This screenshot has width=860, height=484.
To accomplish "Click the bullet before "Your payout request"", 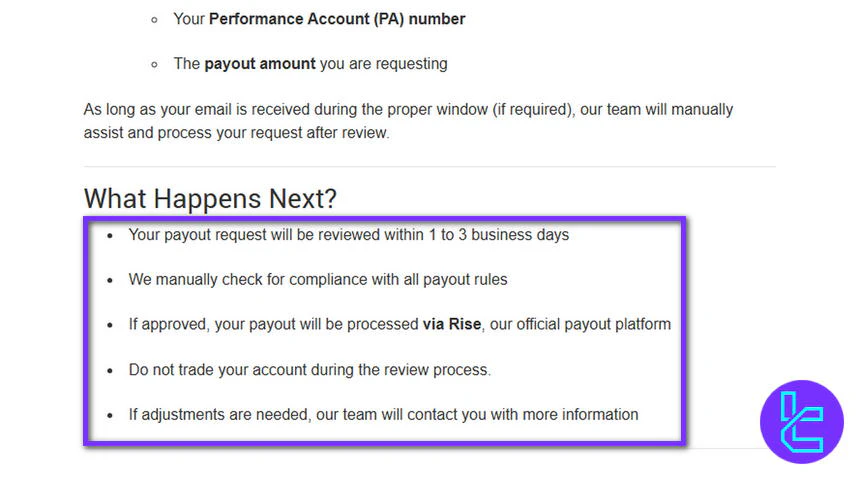I will (110, 236).
